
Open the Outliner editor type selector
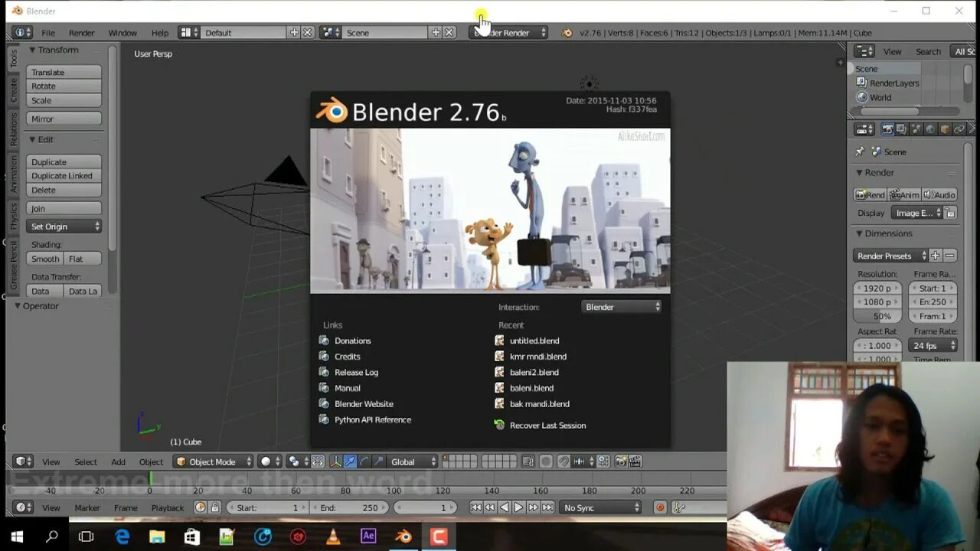pos(864,51)
